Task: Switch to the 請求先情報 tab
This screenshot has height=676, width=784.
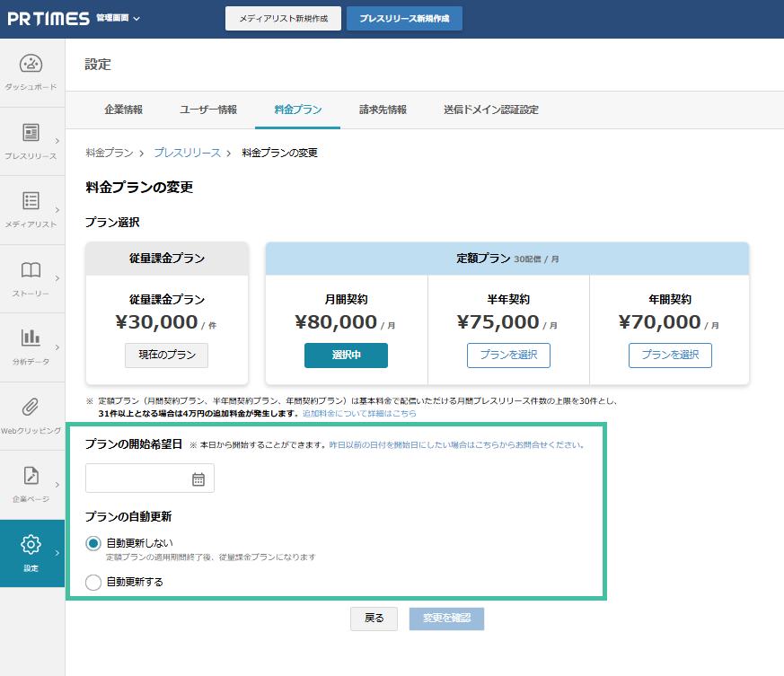Action: point(383,110)
